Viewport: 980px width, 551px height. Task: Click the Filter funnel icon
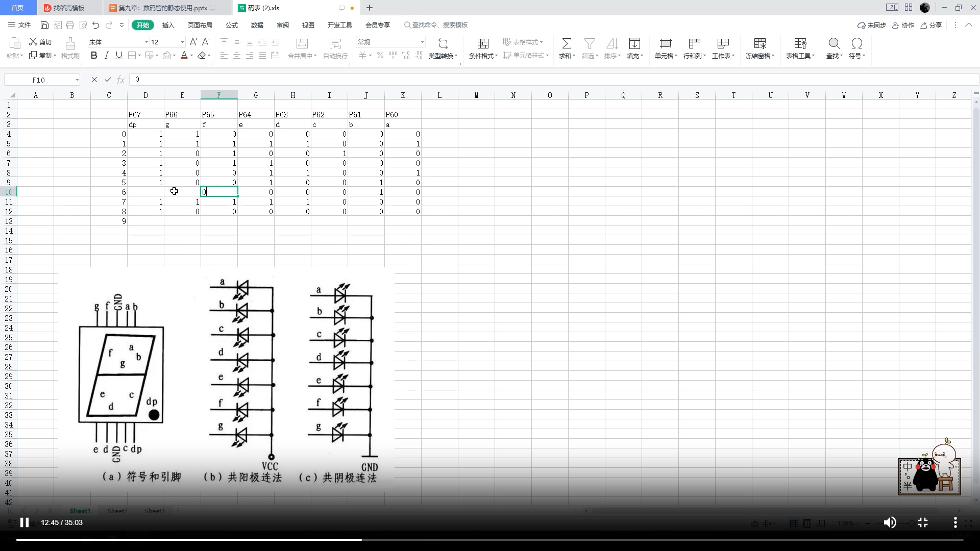[x=590, y=43]
